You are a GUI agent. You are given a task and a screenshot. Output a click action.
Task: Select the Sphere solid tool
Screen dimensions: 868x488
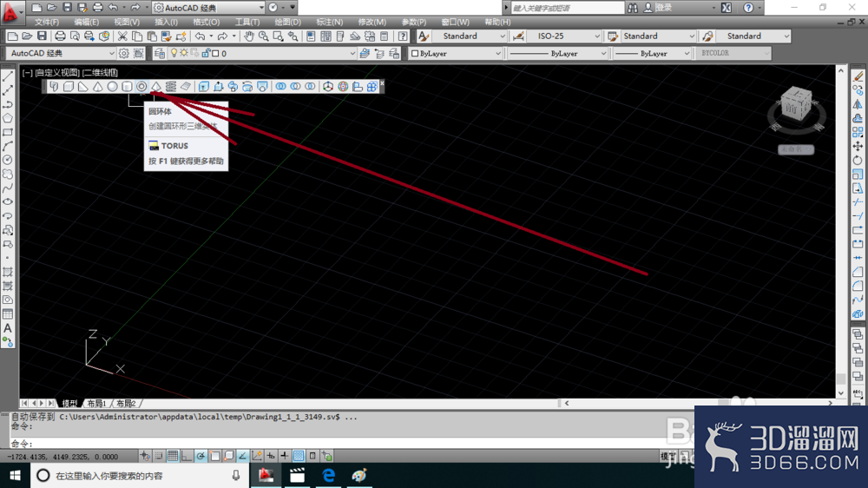(x=112, y=87)
